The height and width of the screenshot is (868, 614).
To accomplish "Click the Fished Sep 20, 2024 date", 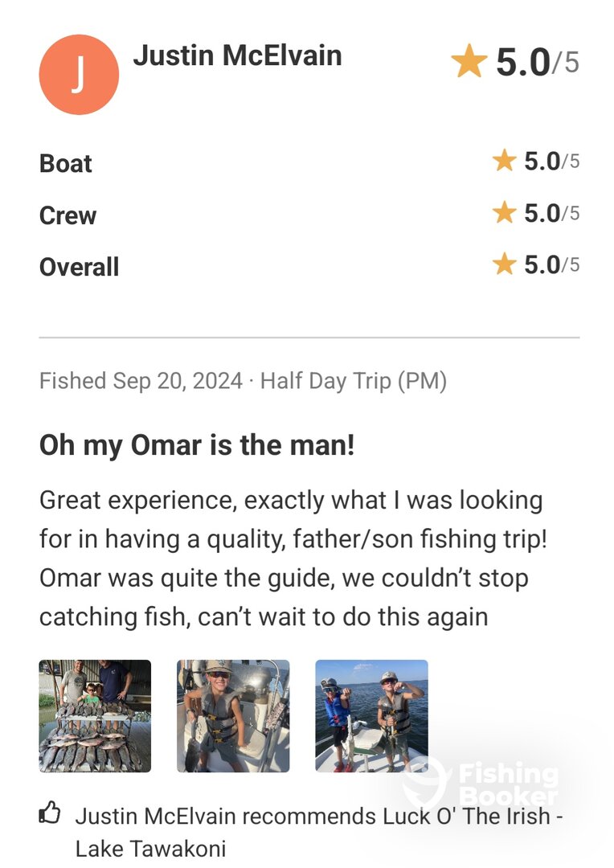I will tap(141, 380).
